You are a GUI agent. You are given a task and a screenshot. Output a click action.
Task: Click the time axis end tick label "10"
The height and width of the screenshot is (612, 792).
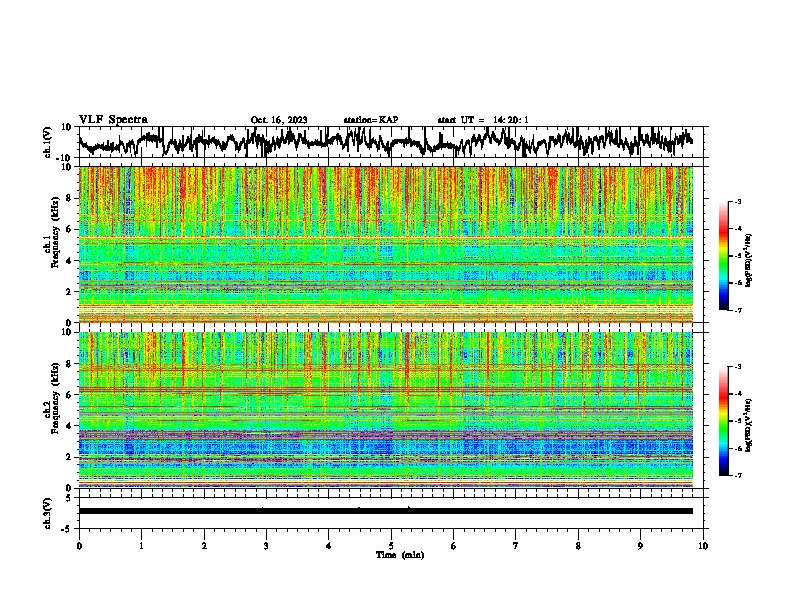(703, 546)
